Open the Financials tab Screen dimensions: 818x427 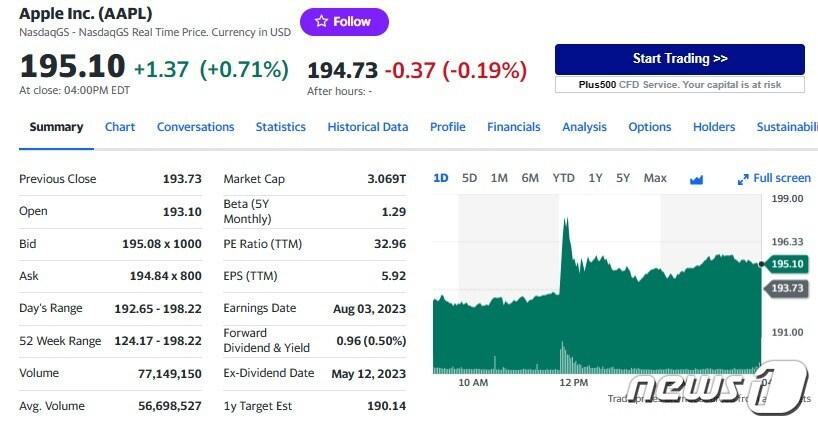pos(513,127)
